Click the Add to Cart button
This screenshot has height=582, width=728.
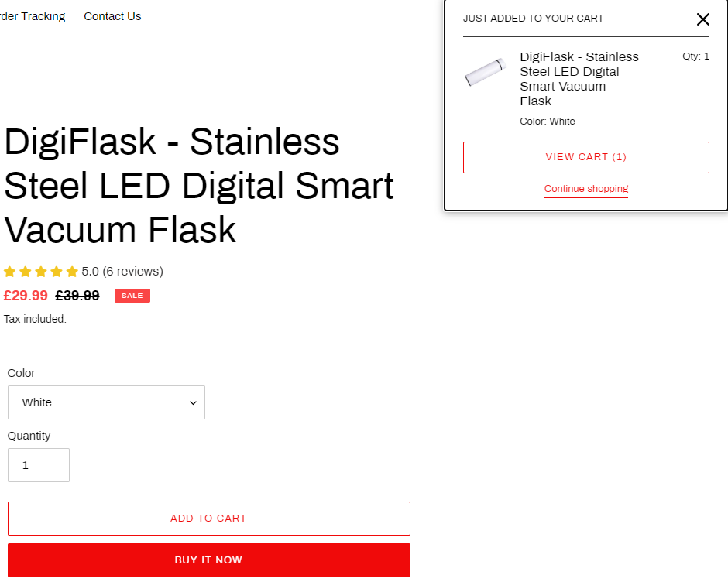(209, 519)
